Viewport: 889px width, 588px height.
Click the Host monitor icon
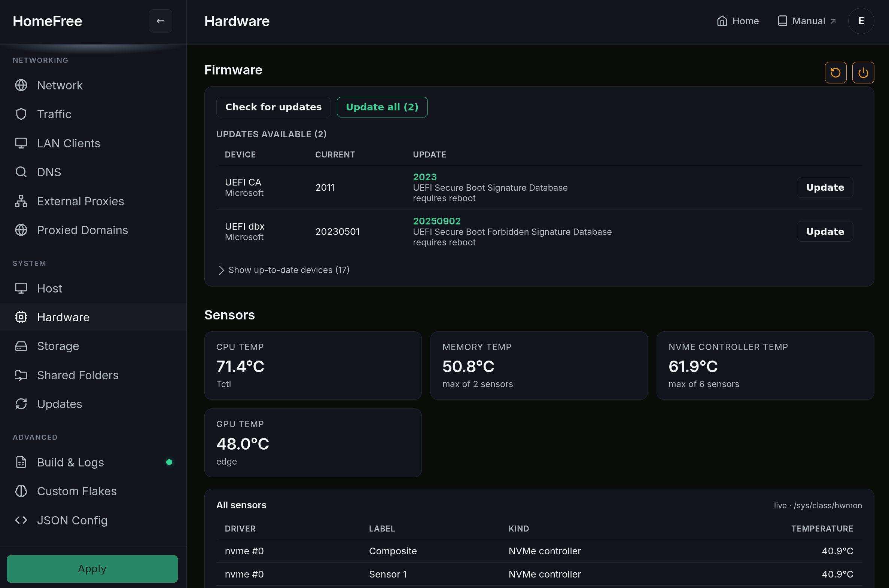click(x=21, y=288)
